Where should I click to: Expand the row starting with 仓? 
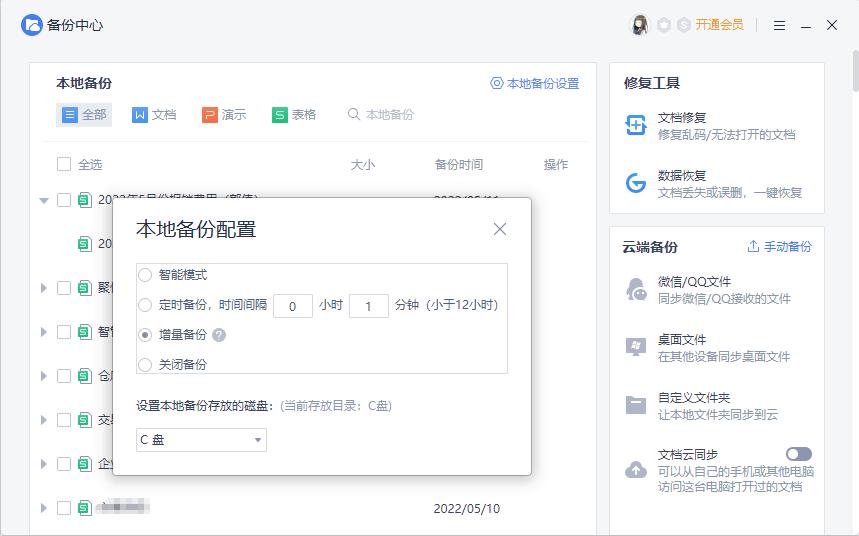(x=44, y=376)
